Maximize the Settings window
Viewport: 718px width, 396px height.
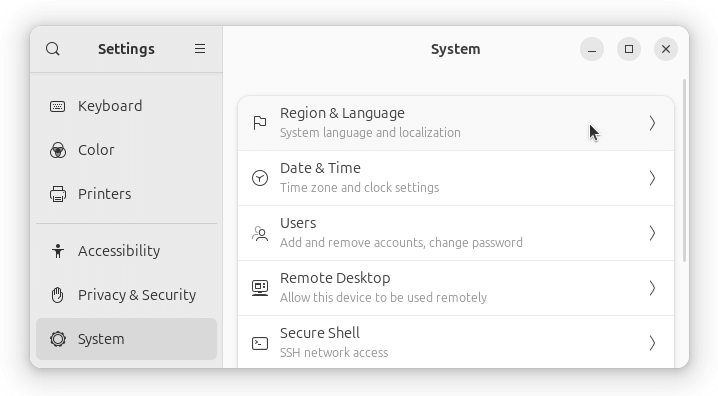click(629, 49)
